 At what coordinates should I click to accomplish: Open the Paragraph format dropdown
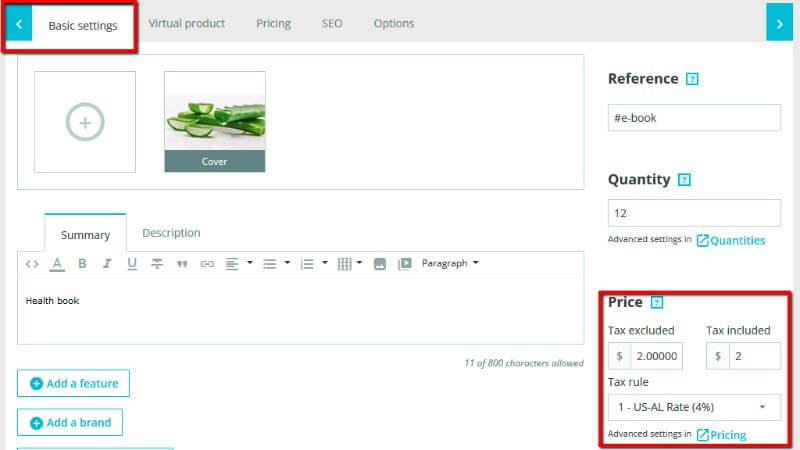click(x=450, y=263)
